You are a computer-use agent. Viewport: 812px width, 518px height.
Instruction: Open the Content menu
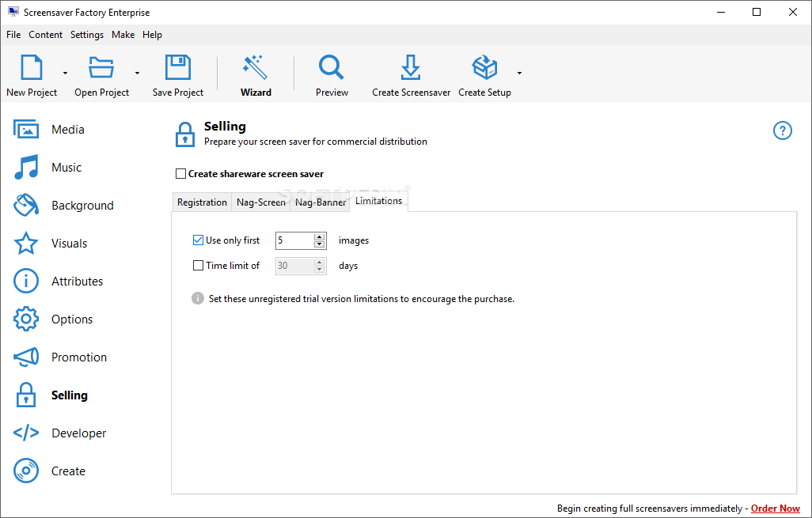46,35
